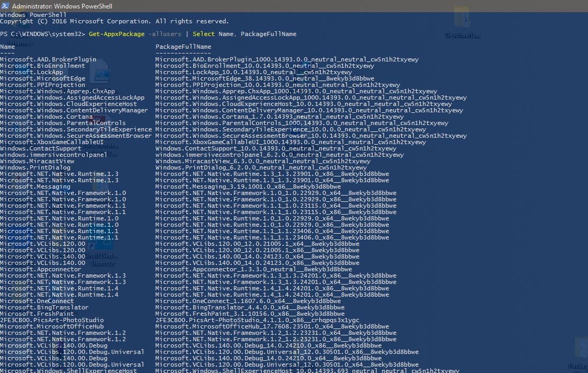
Task: Click 'Microsoft.VCLibs.120.00_12.0.21005.1_x64__8wekyb3d8bbwe' full name
Action: pyautogui.click(x=258, y=244)
